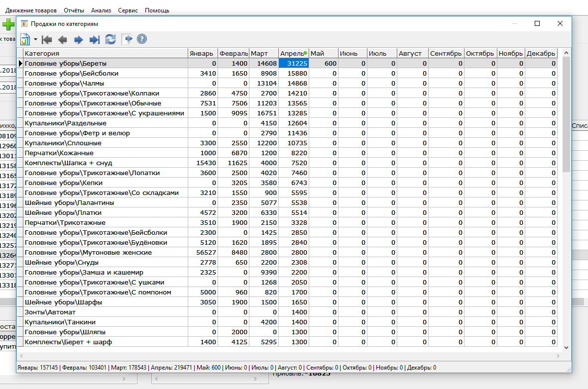588x389 pixels.
Task: Click the Сентябрь column header
Action: [x=446, y=53]
